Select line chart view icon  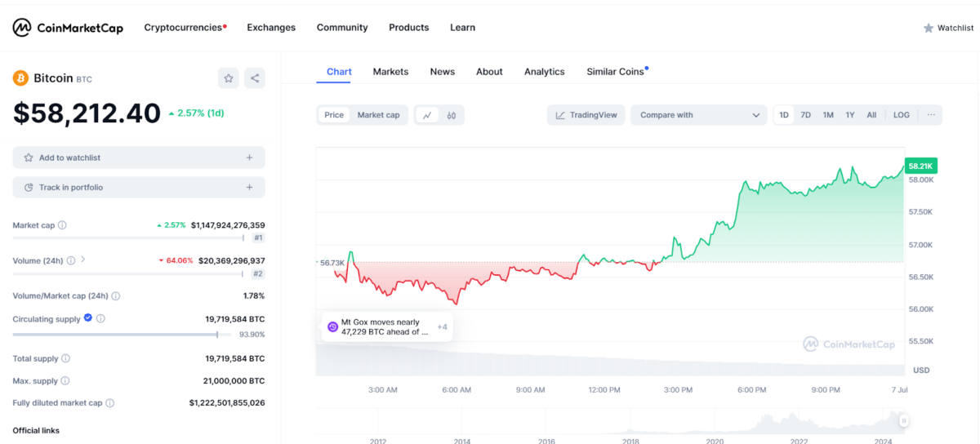(x=427, y=115)
